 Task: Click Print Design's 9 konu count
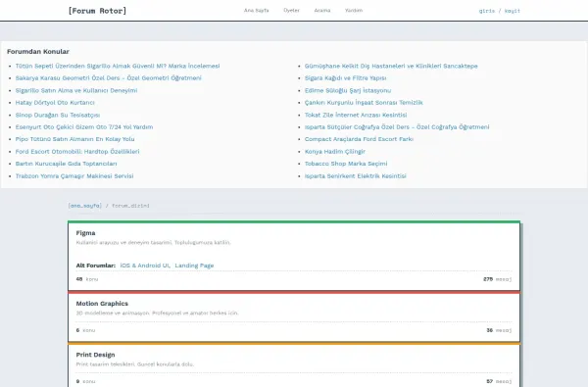tap(85, 381)
